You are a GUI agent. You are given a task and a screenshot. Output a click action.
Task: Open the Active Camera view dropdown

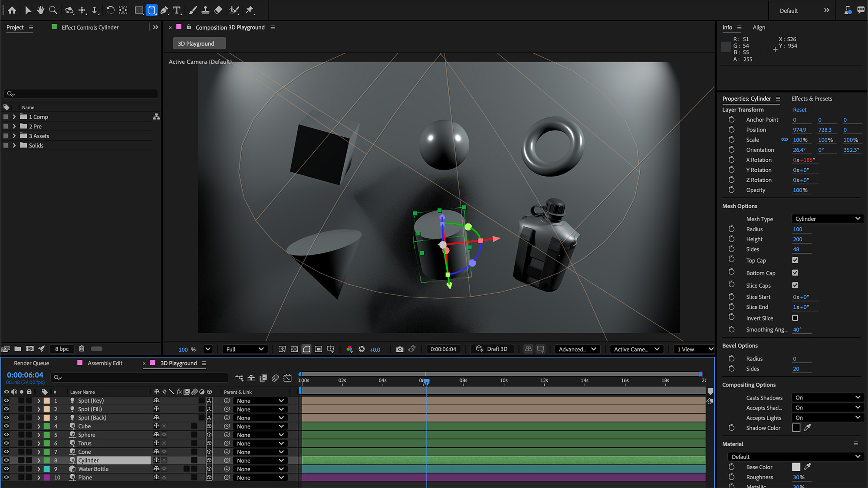point(636,349)
